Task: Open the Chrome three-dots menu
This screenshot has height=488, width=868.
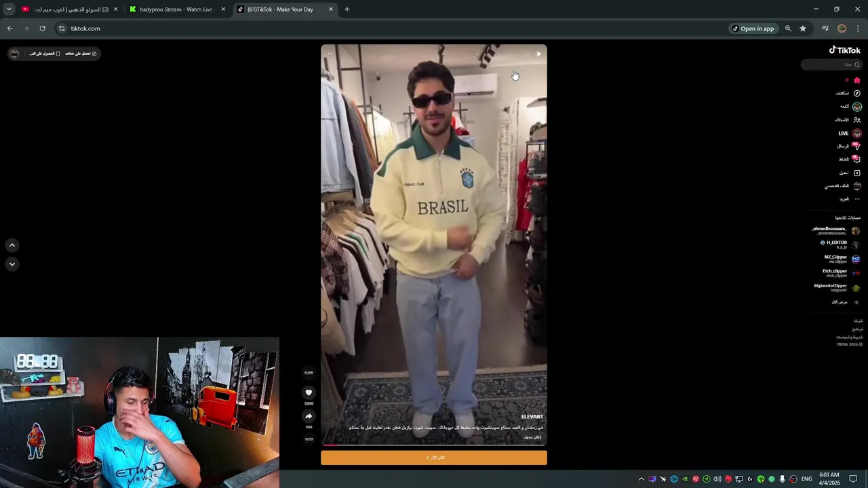Action: [x=858, y=28]
